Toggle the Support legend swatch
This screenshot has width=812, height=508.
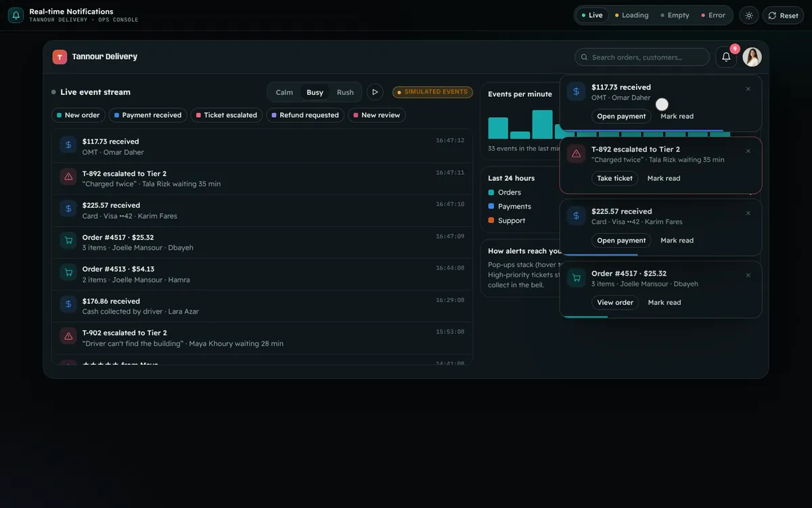(491, 221)
